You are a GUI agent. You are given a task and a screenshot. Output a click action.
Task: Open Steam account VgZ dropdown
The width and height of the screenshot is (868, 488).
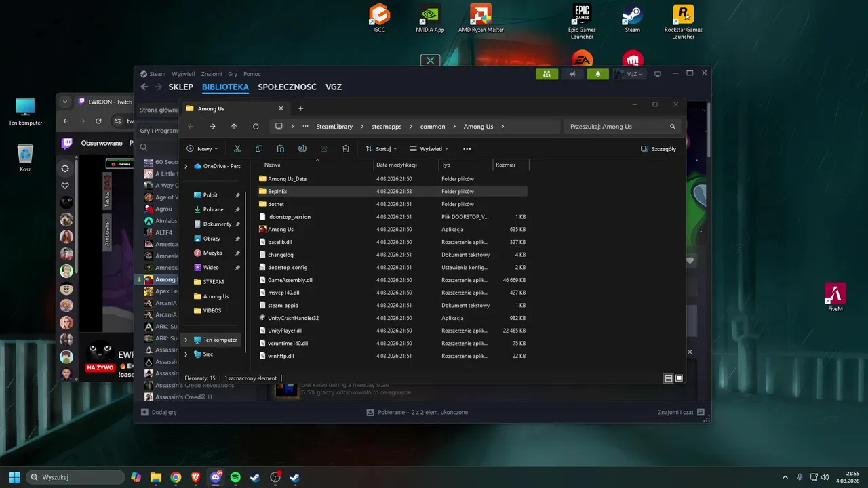click(630, 74)
